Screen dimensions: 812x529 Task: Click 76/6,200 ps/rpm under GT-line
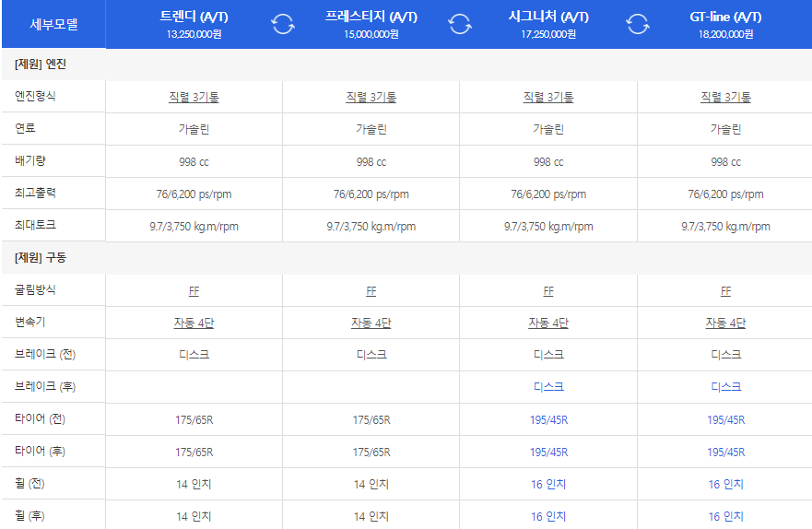tap(725, 194)
